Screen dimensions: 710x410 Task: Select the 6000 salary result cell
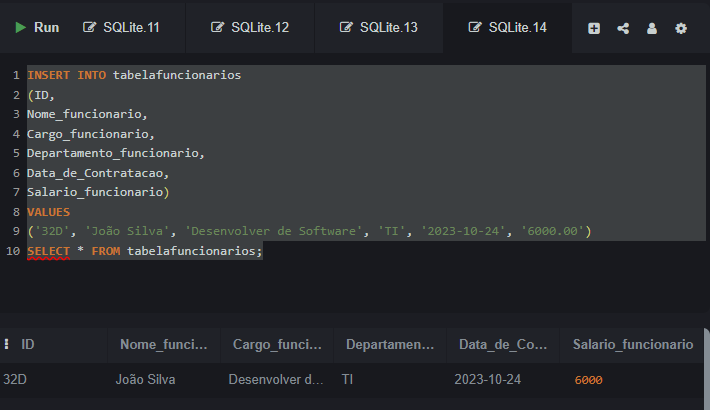588,380
